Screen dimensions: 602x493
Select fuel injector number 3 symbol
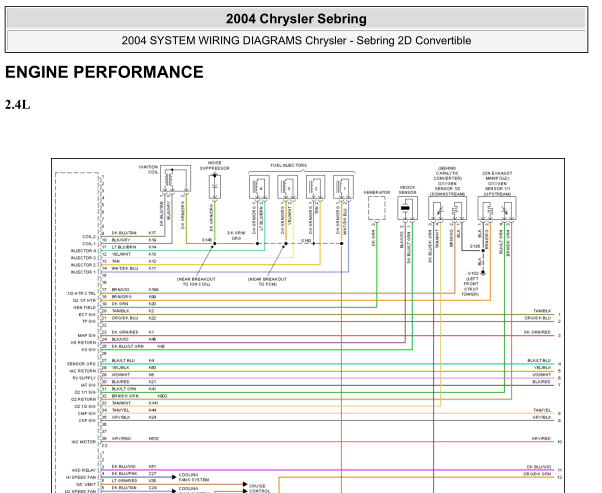[x=288, y=187]
